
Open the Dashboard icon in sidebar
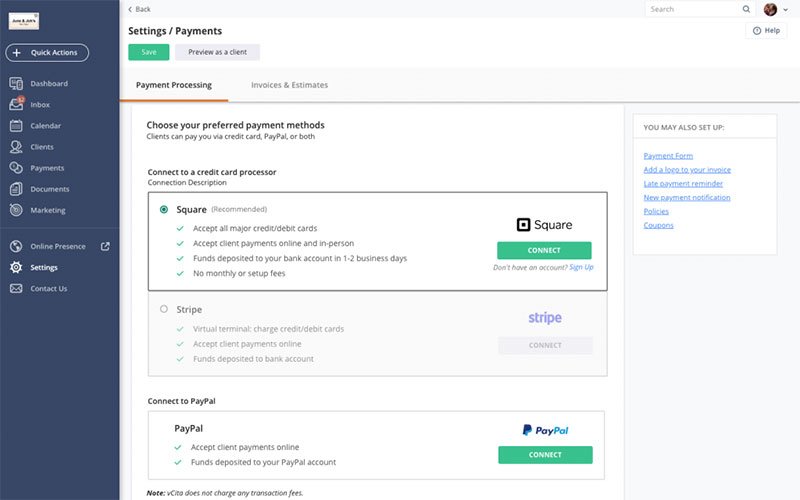tap(16, 83)
